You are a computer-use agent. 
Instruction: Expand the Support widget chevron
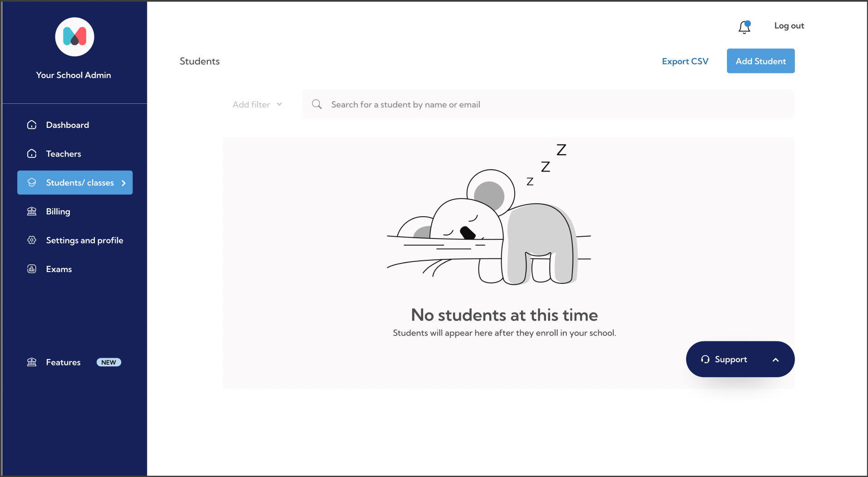click(x=775, y=360)
